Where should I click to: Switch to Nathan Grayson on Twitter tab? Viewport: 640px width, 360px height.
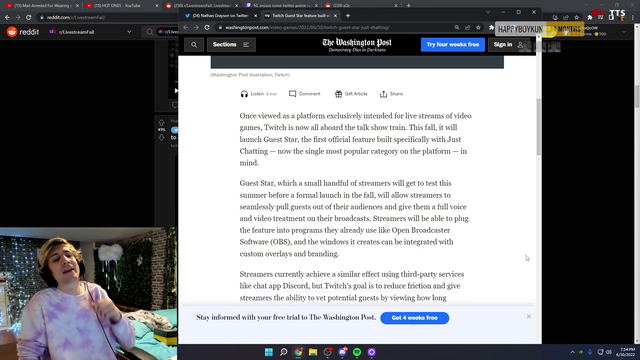(220, 16)
